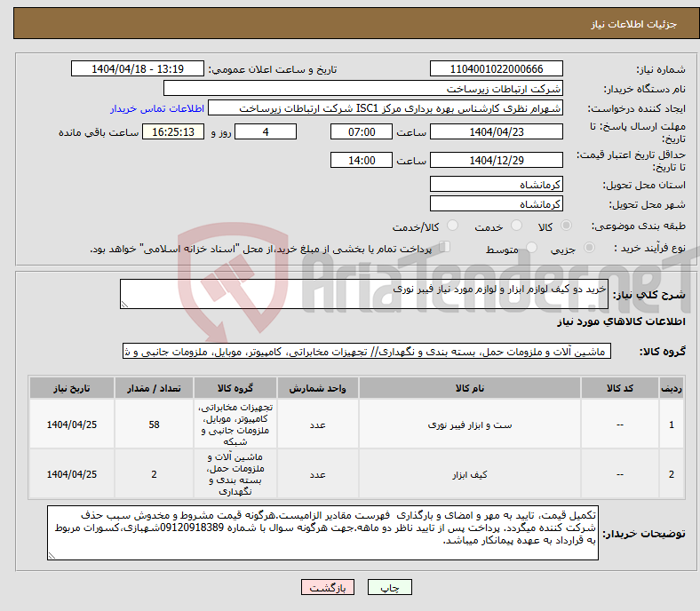
Task: Click the need number field 1104001022000666
Action: (496, 68)
